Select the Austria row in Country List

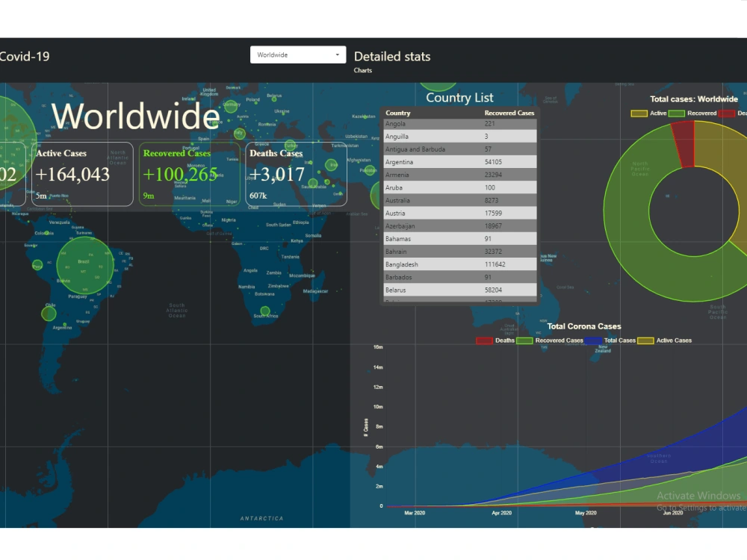click(x=460, y=214)
